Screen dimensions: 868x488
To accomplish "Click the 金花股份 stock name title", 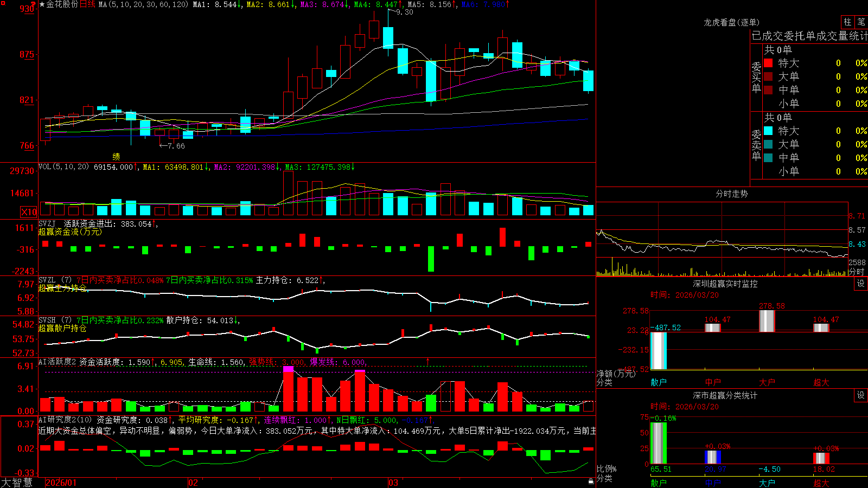I will [62, 4].
